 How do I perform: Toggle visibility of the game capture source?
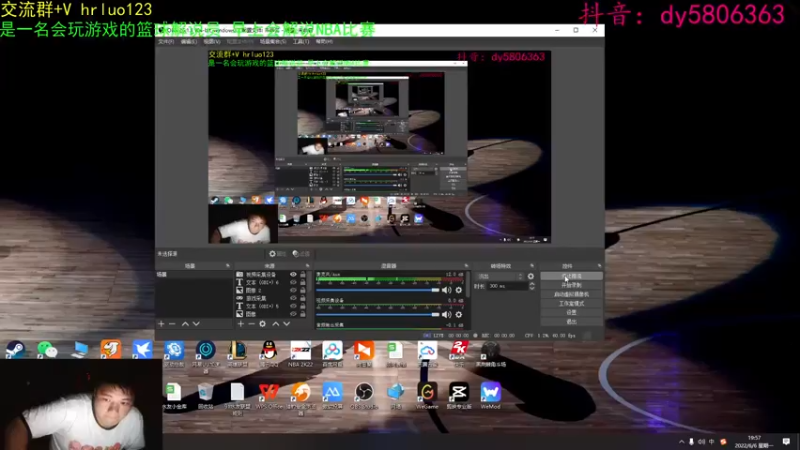tap(293, 298)
